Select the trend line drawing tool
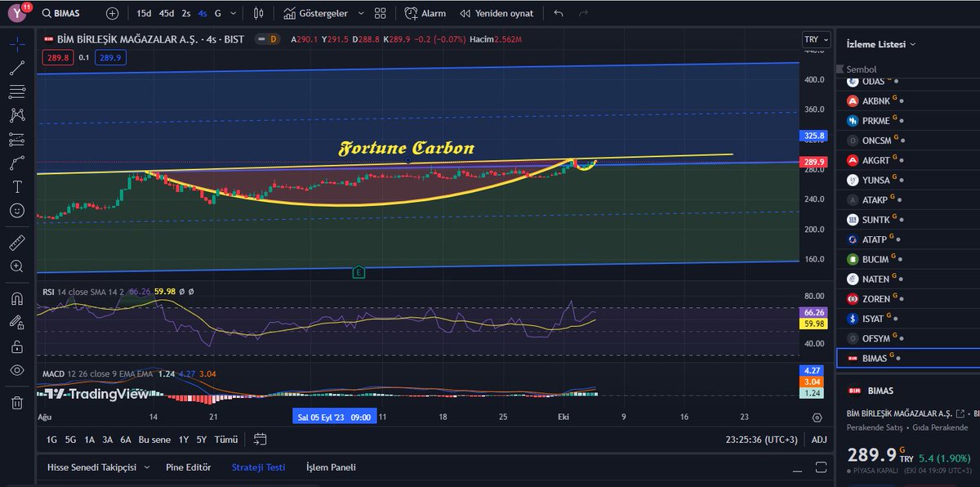Screen dimensions: 980x487 17,68
